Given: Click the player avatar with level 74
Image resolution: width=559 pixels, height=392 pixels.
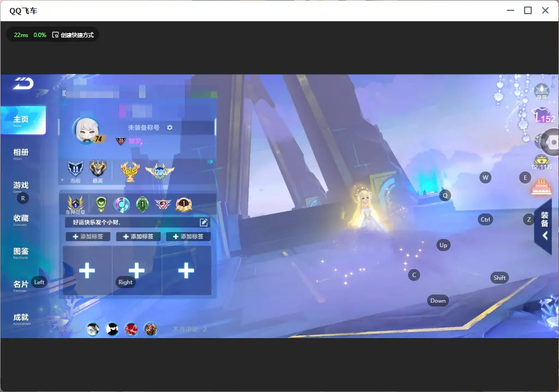Looking at the screenshot, I should pos(86,130).
